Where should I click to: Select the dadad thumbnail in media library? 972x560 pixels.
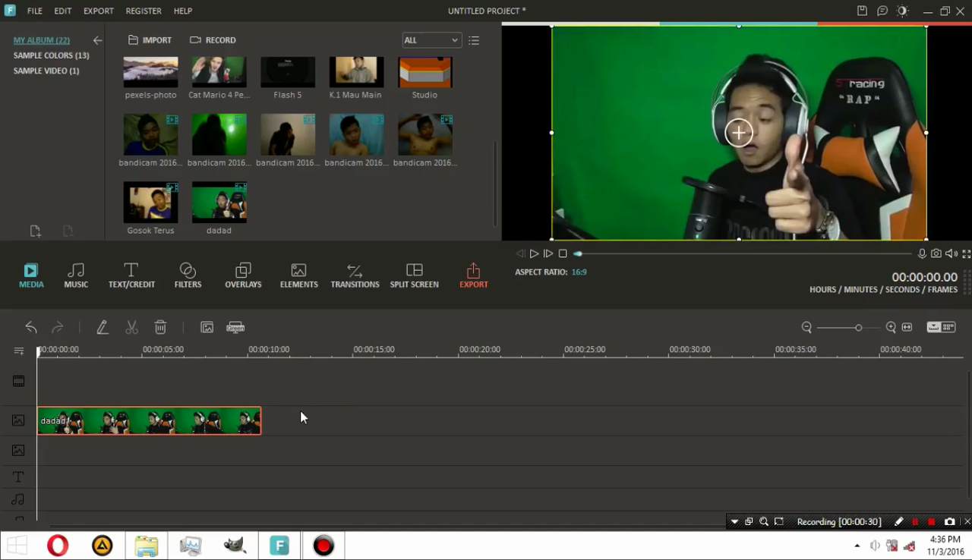pyautogui.click(x=219, y=202)
